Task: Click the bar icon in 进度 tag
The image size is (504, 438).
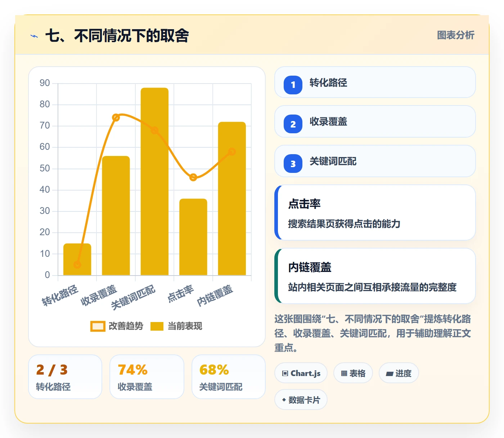Action: click(x=389, y=374)
